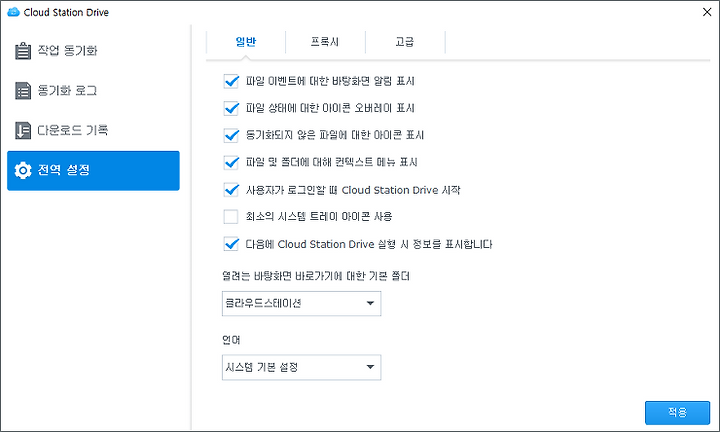This screenshot has height=432, width=720.
Task: Click the Cloud Station Drive cloud logo
Action: [x=14, y=12]
